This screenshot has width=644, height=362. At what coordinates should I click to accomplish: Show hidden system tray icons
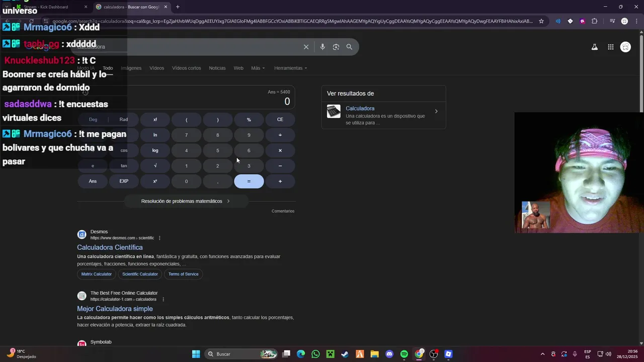(x=542, y=354)
